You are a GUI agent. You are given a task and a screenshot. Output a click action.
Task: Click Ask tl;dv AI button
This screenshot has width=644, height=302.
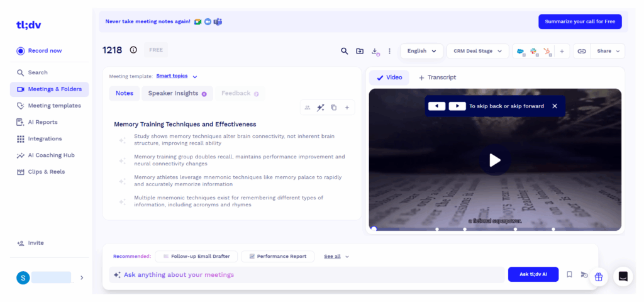(x=533, y=274)
